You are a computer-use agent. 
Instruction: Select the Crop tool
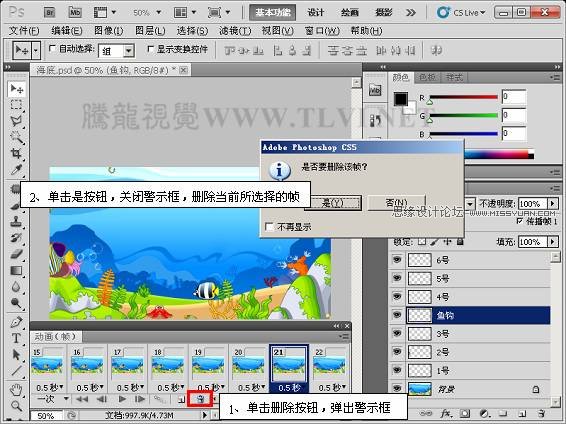click(x=16, y=153)
